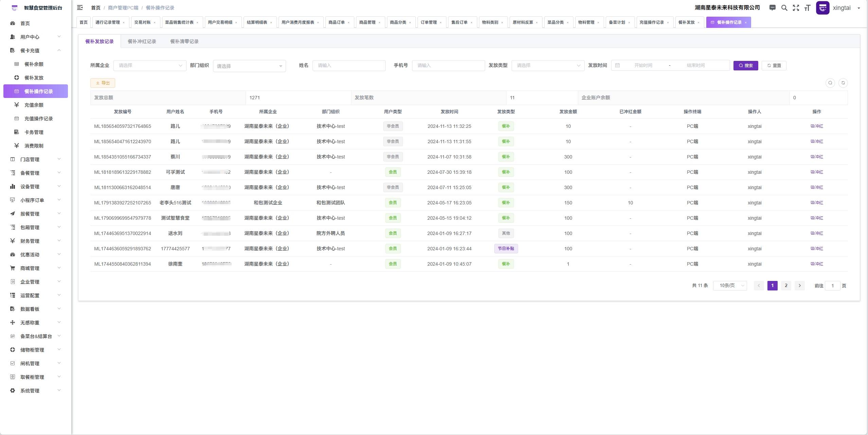Go to page 2 of results
Image resolution: width=868 pixels, height=435 pixels.
786,286
